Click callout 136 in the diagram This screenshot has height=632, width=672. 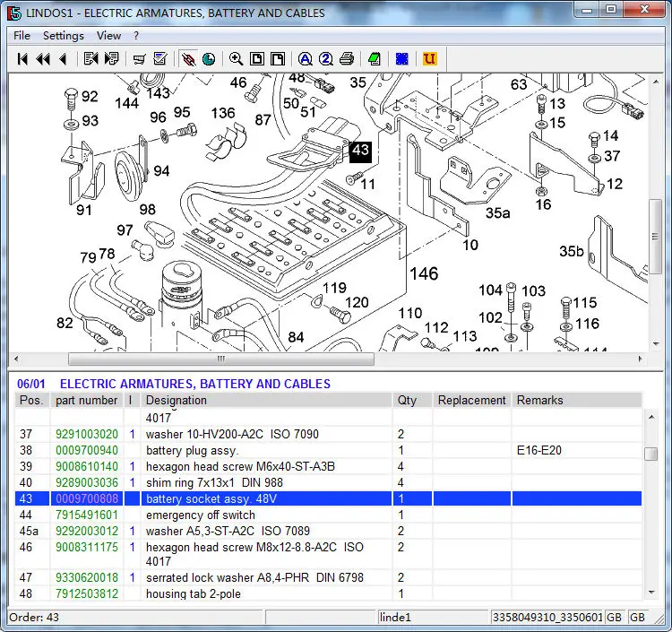click(223, 113)
